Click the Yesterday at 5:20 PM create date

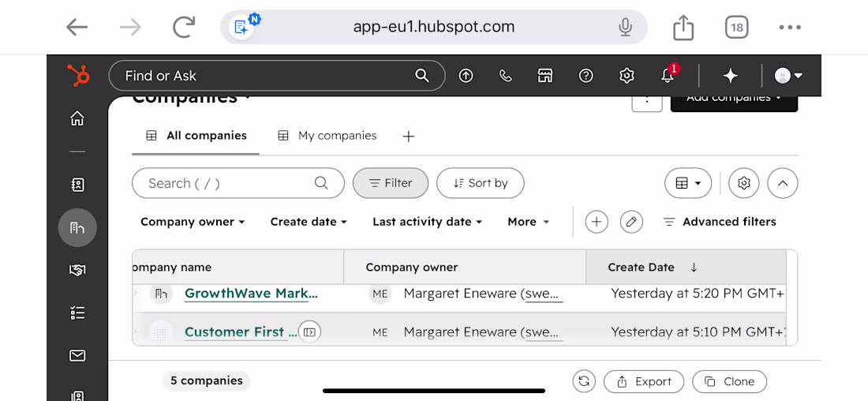698,294
